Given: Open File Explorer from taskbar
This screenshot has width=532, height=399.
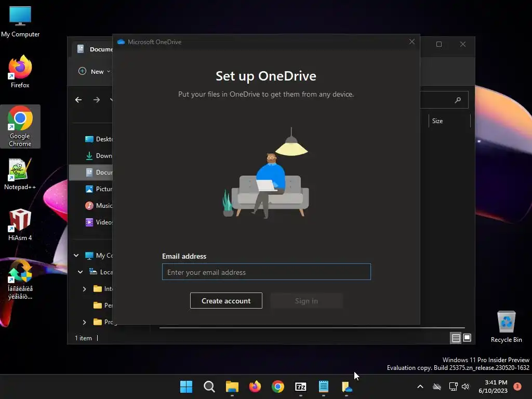Looking at the screenshot, I should [x=232, y=387].
